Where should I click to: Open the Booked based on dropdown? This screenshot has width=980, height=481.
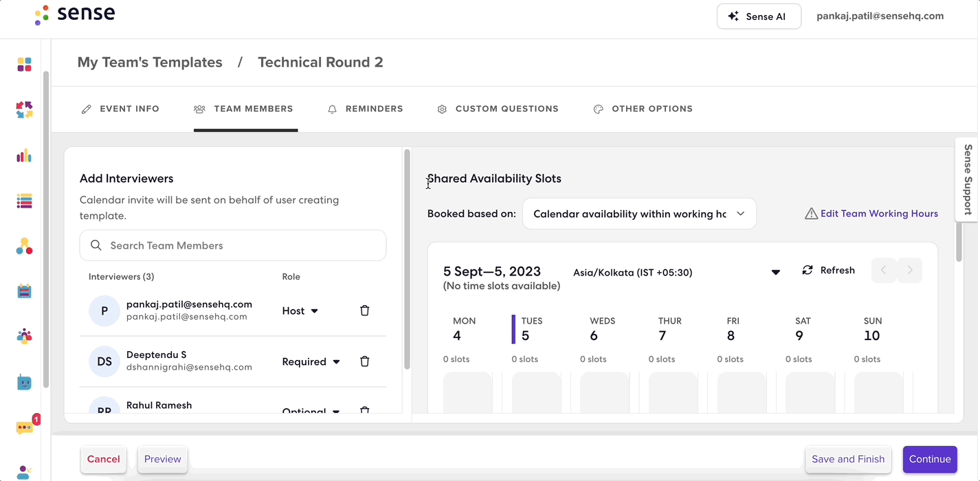click(x=639, y=214)
